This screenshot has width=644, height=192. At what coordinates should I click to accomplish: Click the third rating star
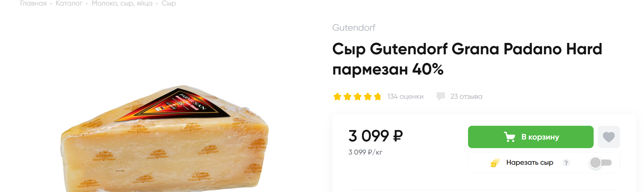point(357,97)
